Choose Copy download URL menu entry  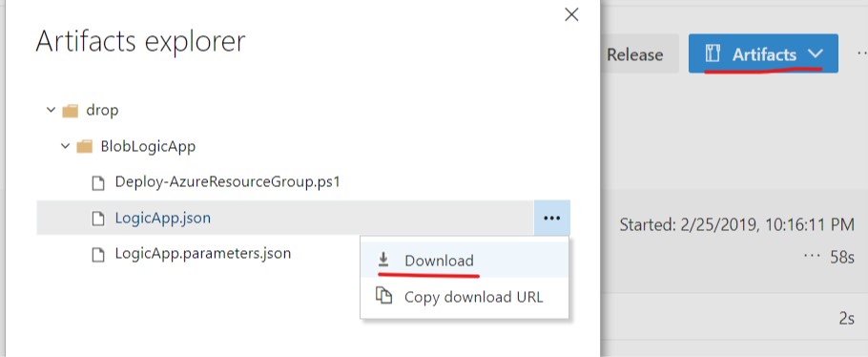(x=465, y=296)
